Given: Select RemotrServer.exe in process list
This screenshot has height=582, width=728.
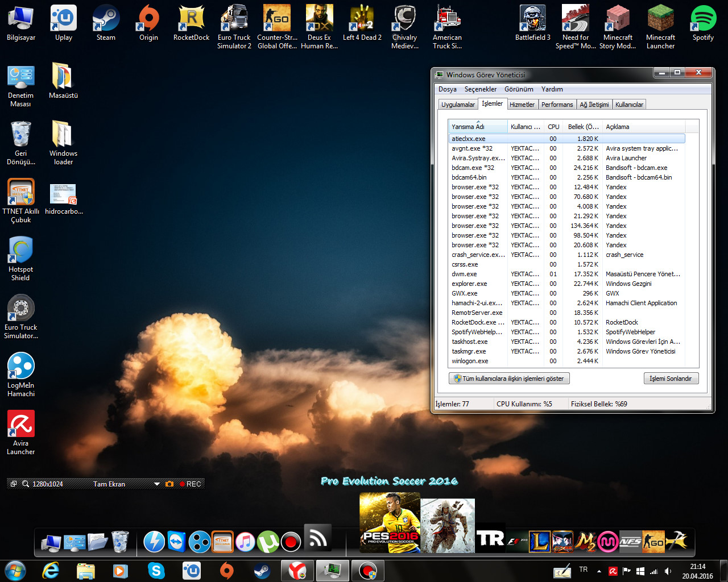Looking at the screenshot, I should pos(566,313).
